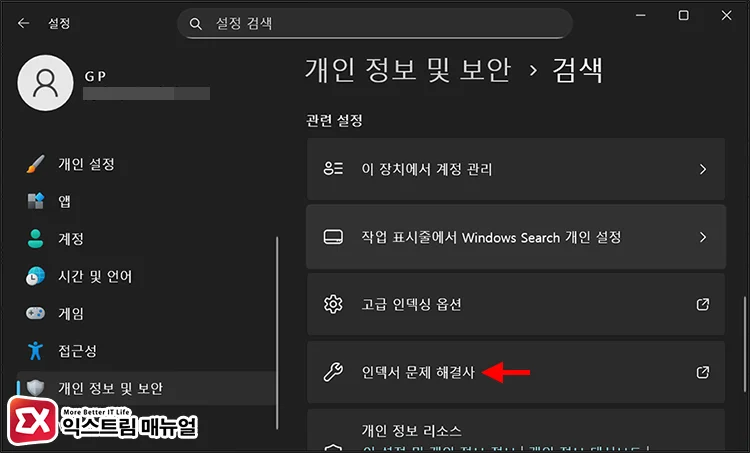Screen dimensions: 750x453
Task: Click the wrench icon for 인덱서 문제 해결사
Action: tap(333, 372)
